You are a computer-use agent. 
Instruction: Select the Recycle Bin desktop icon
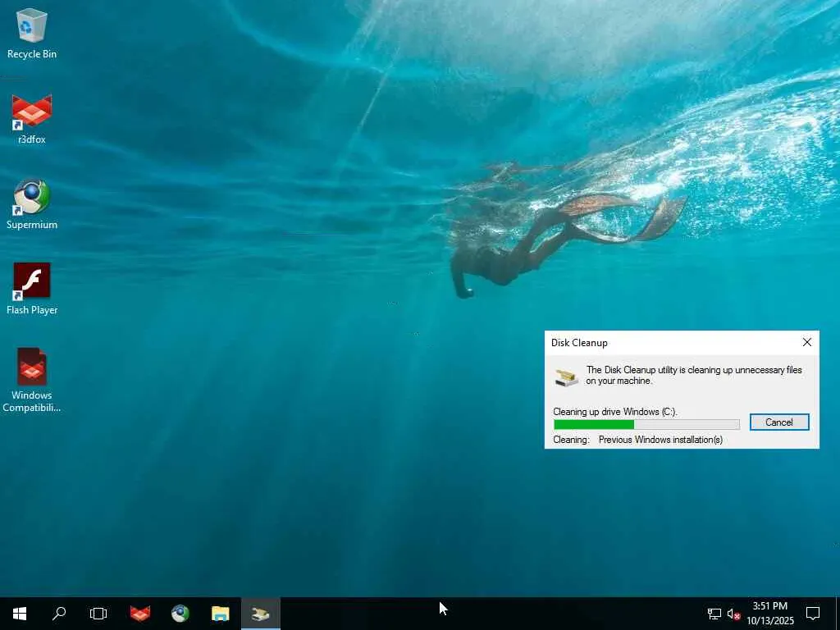tap(32, 34)
